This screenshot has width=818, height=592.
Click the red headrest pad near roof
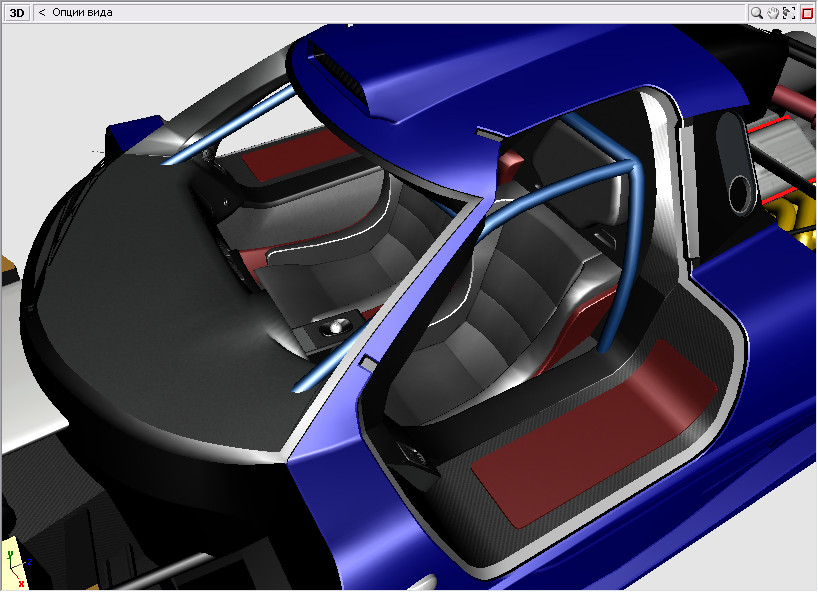[512, 158]
